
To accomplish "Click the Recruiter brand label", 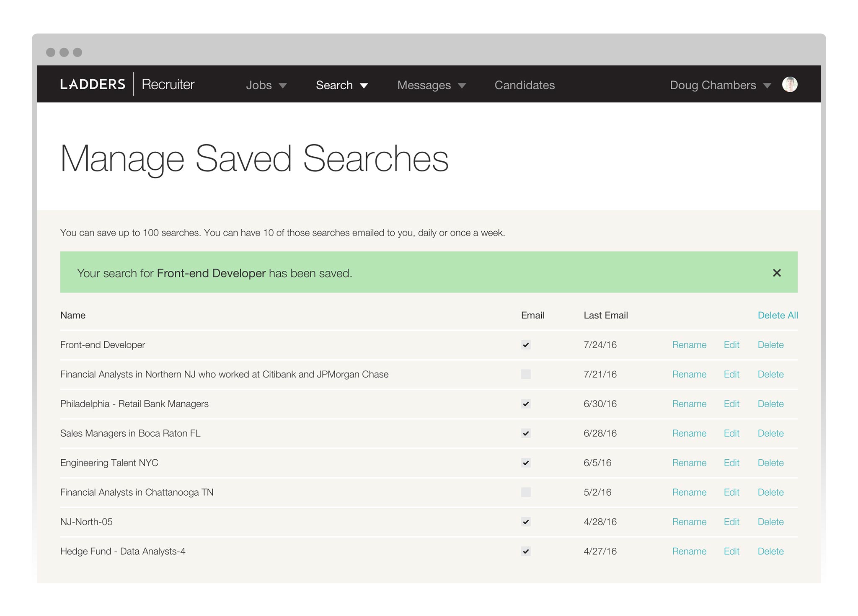I will coord(168,84).
